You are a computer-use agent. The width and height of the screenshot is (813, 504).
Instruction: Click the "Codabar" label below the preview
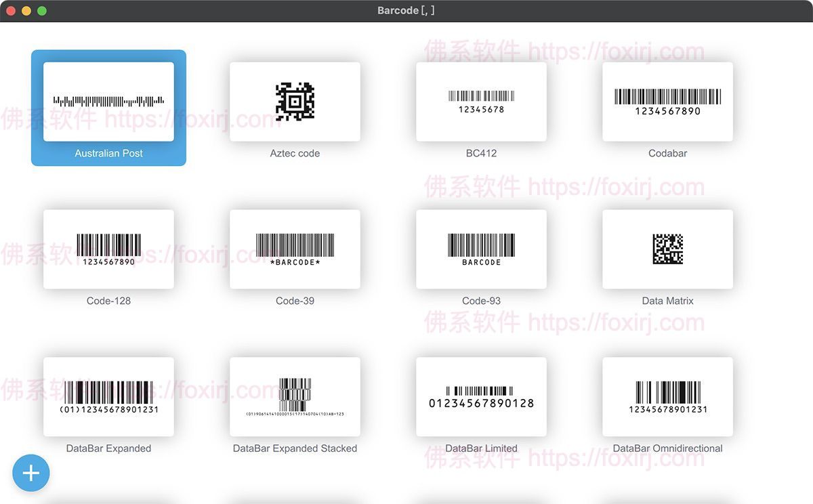(x=667, y=153)
